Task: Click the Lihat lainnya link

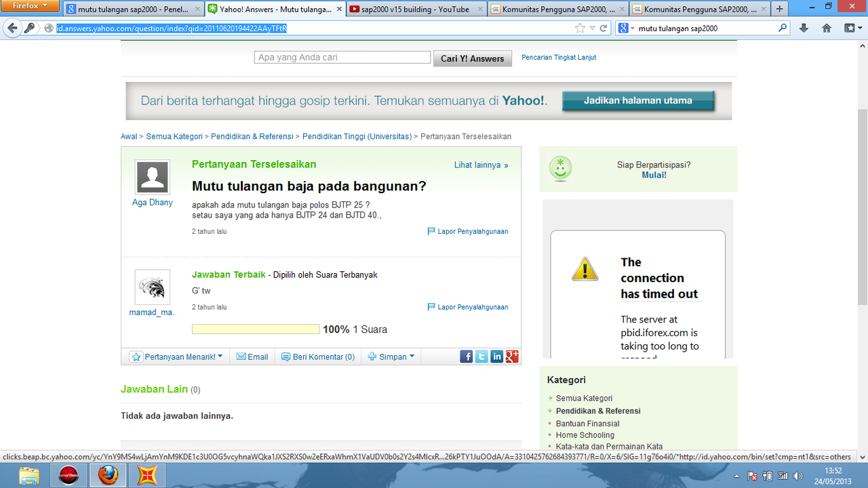Action: (x=481, y=165)
